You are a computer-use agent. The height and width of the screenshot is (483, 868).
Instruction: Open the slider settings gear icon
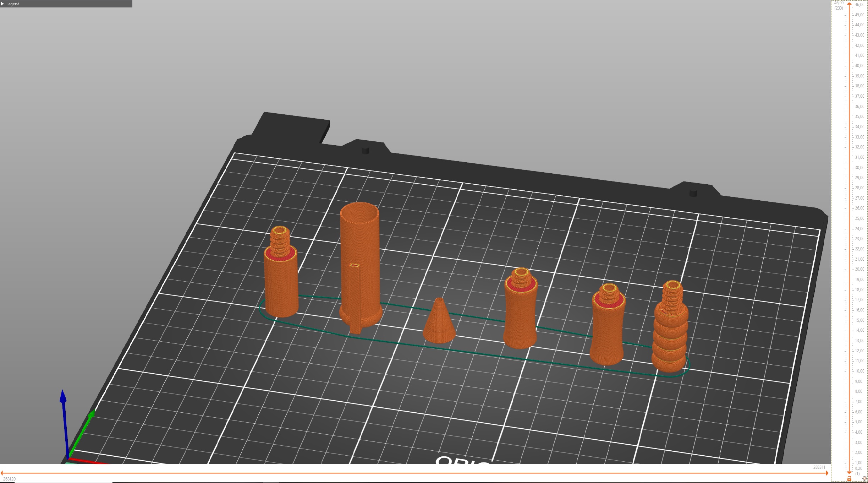tap(864, 478)
